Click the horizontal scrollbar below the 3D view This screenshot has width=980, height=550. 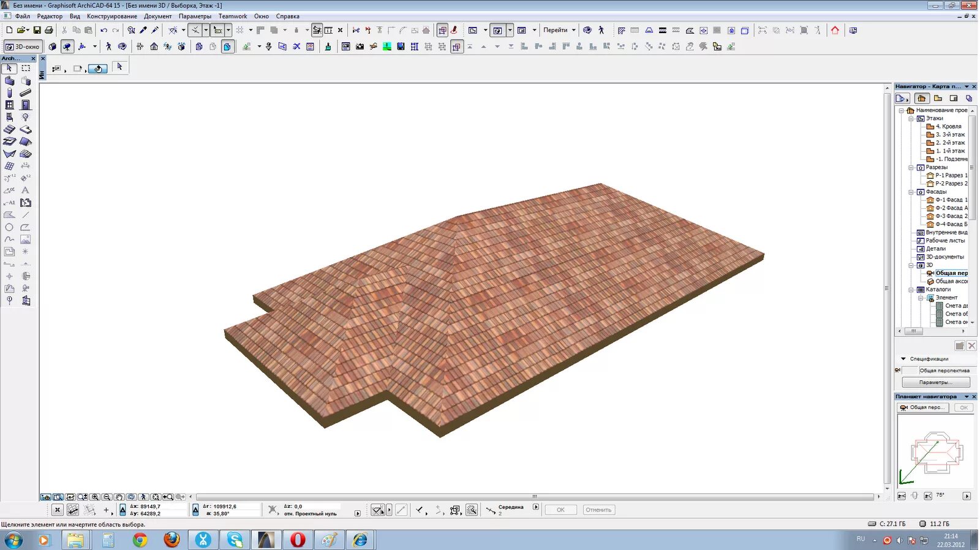535,497
